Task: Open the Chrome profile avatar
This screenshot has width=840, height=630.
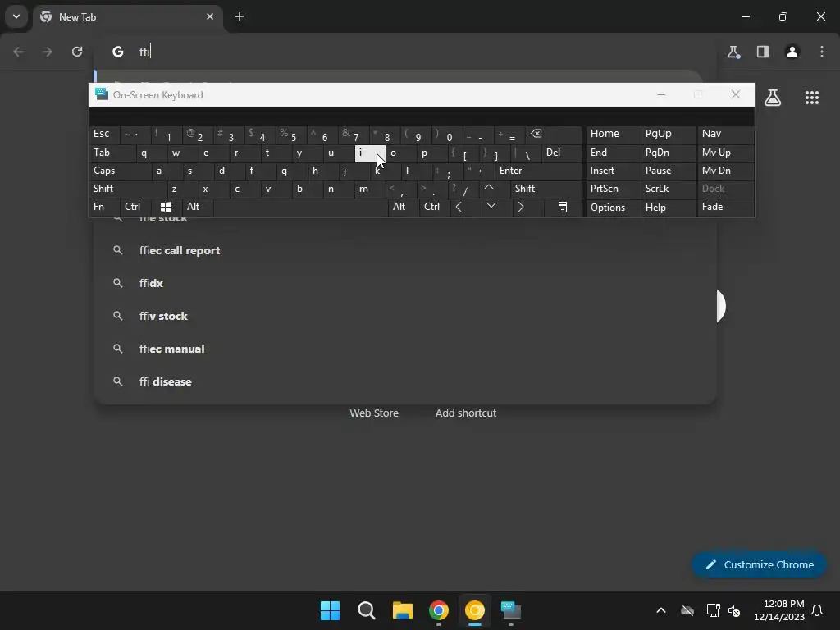Action: tap(792, 52)
